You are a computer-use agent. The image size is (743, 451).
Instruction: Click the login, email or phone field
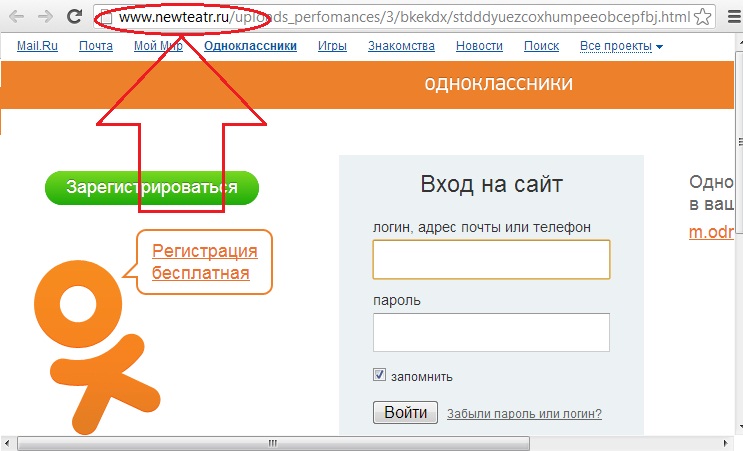click(491, 259)
